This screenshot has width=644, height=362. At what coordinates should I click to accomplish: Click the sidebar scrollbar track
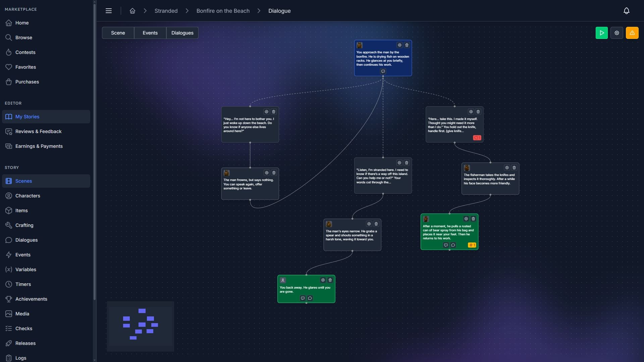(x=94, y=181)
